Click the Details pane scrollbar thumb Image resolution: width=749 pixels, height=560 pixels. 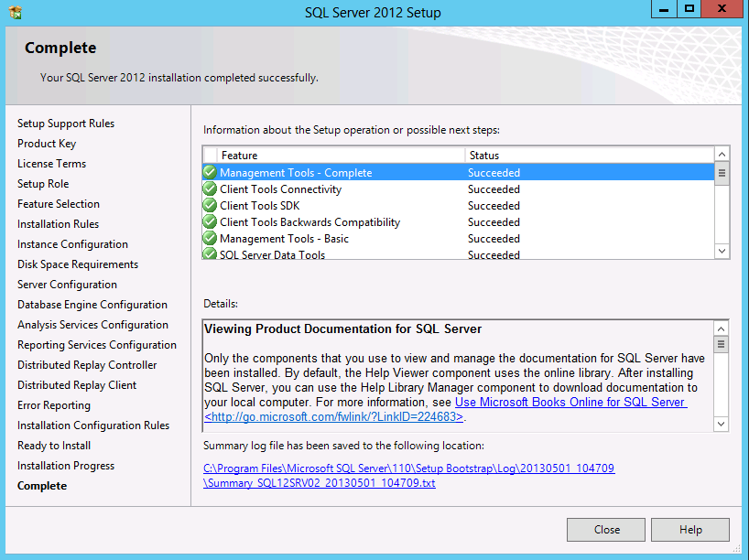coord(721,344)
